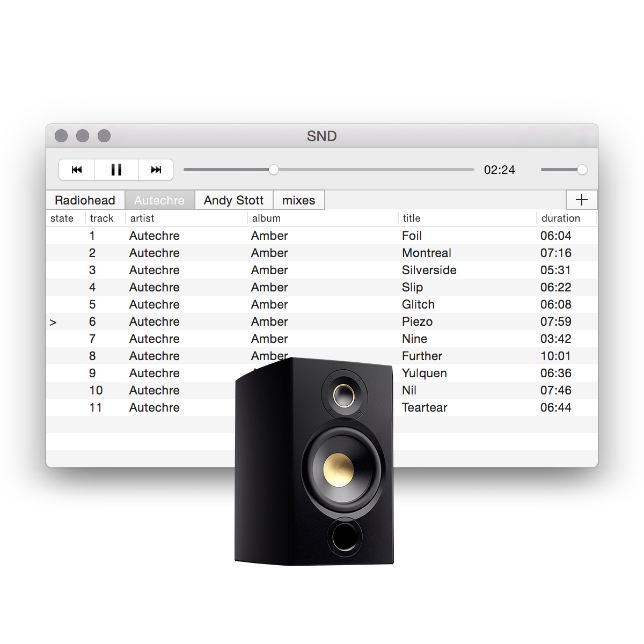This screenshot has height=644, width=644.
Task: Skip to the next track
Action: point(156,170)
